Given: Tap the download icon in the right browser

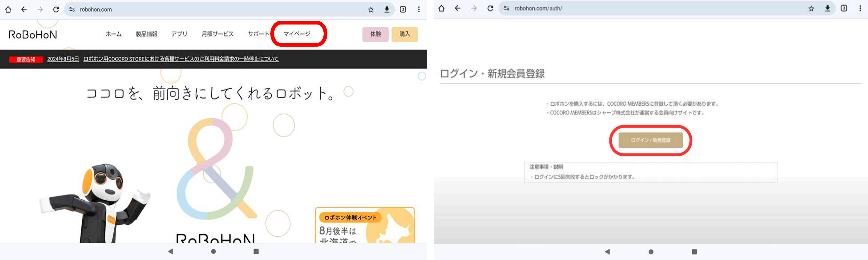Looking at the screenshot, I should (x=827, y=9).
